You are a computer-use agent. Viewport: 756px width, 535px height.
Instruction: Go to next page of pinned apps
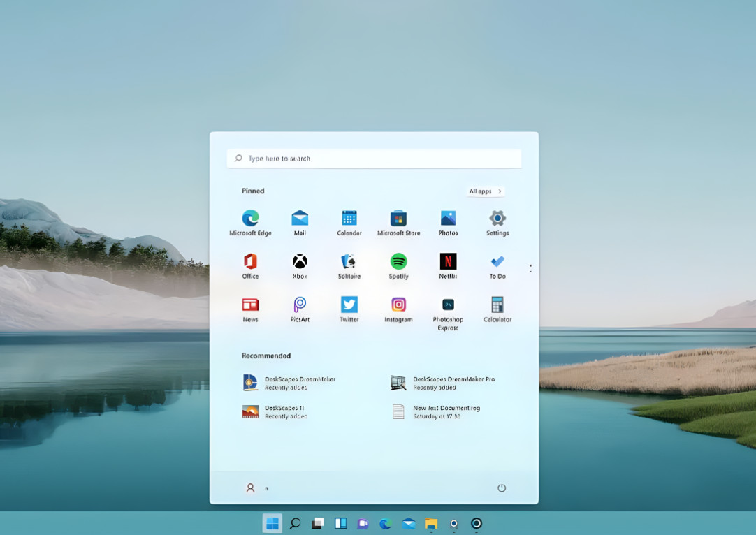coord(530,271)
